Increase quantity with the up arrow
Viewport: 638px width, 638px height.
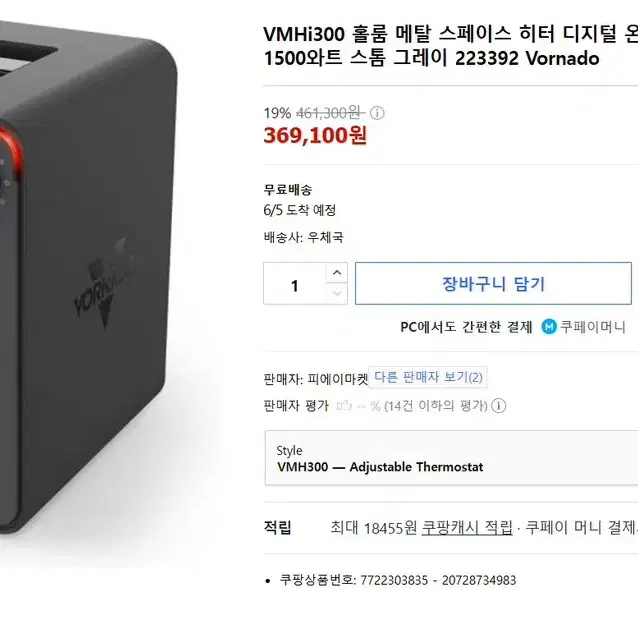336,273
